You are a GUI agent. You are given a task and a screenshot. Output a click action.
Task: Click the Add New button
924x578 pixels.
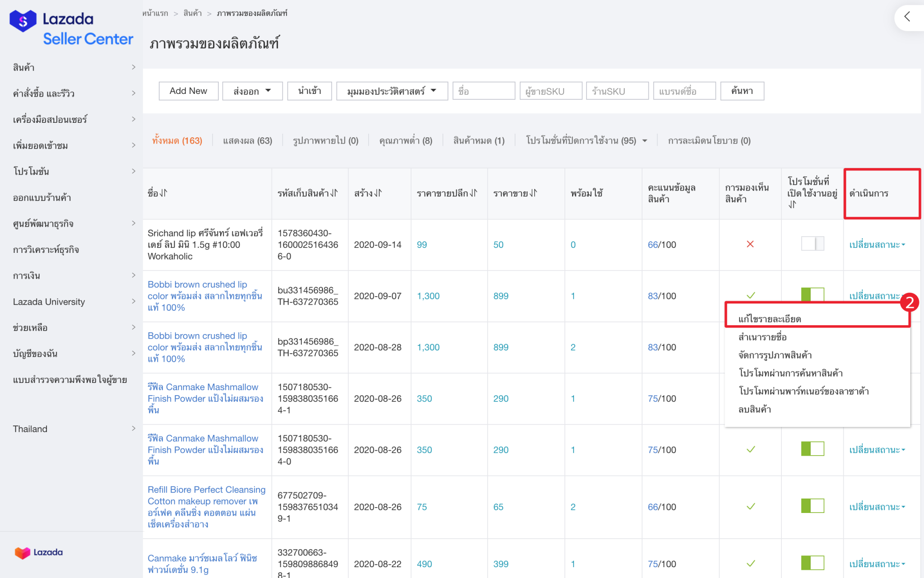188,91
